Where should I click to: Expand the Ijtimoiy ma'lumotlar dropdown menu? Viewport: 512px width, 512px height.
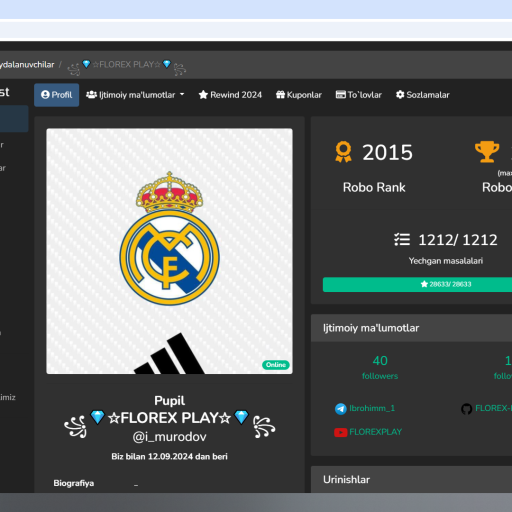coord(135,95)
